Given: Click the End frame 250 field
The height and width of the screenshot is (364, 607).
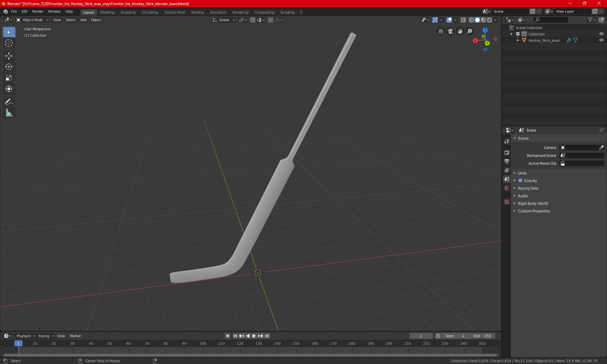Looking at the screenshot, I should point(482,336).
